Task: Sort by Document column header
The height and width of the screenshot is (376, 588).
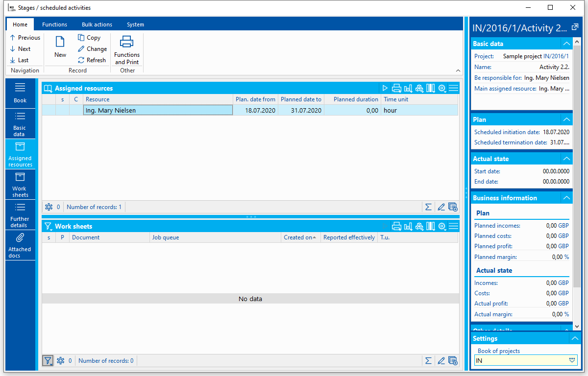Action: tap(109, 237)
